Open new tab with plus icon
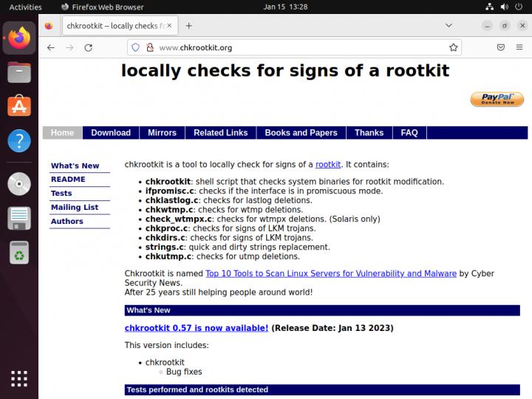The image size is (532, 399). tap(188, 26)
